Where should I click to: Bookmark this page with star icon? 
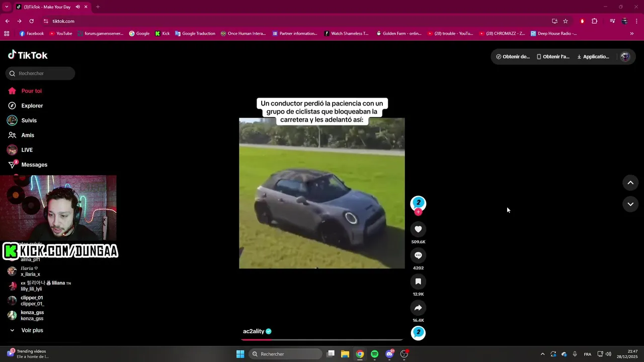coord(566,21)
